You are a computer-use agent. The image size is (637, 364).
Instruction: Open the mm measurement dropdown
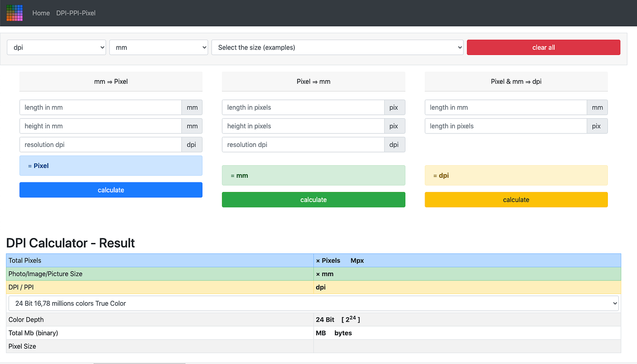coord(159,47)
